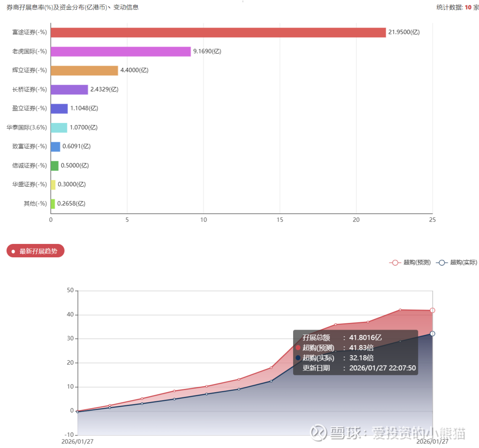Click the 更新日期 2026/01/27 22:07:50 line
479x448 pixels.
(x=359, y=368)
